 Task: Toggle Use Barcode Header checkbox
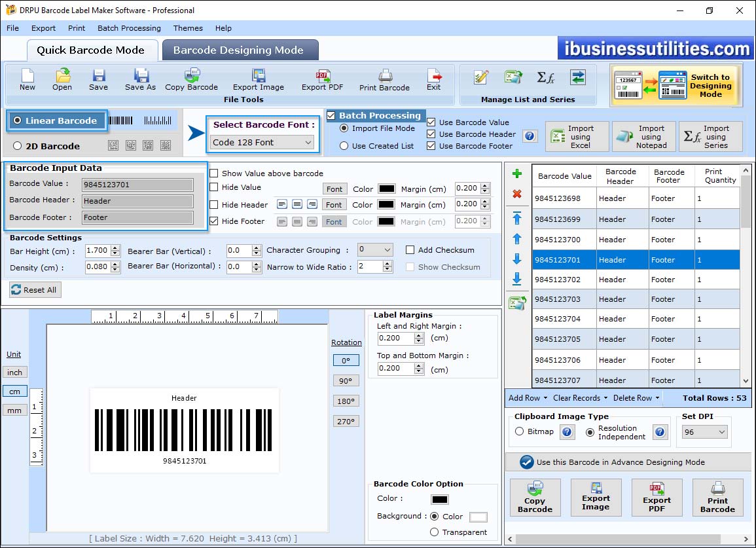click(x=431, y=134)
